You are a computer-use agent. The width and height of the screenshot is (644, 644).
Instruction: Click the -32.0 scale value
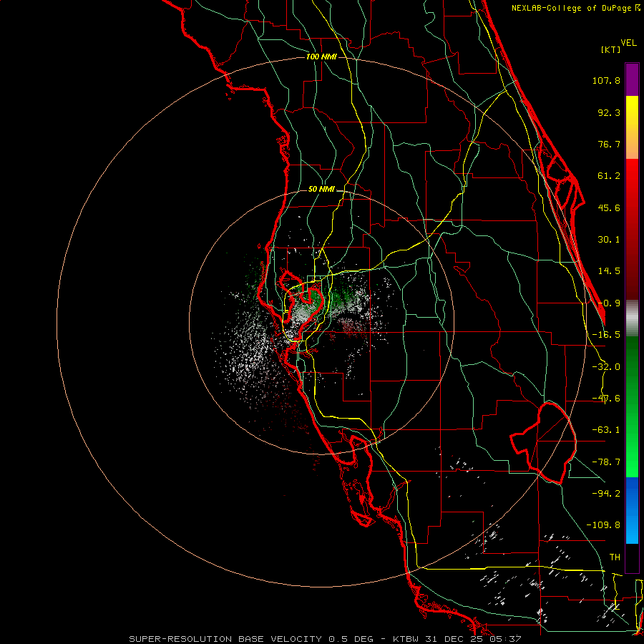(x=606, y=367)
